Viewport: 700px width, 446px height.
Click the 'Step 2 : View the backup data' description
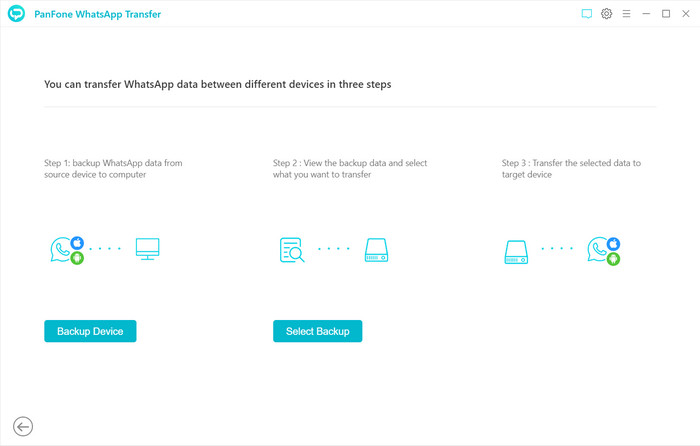pos(350,169)
